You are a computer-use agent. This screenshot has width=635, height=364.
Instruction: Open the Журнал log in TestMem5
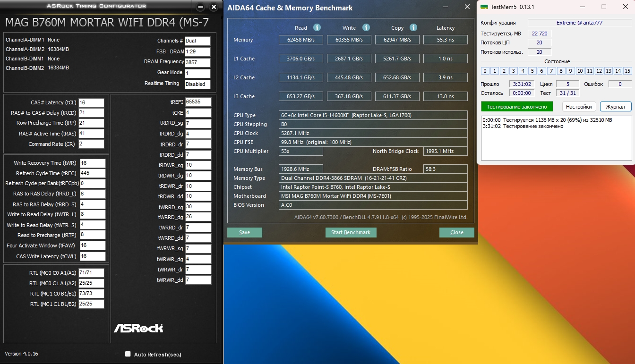(616, 106)
